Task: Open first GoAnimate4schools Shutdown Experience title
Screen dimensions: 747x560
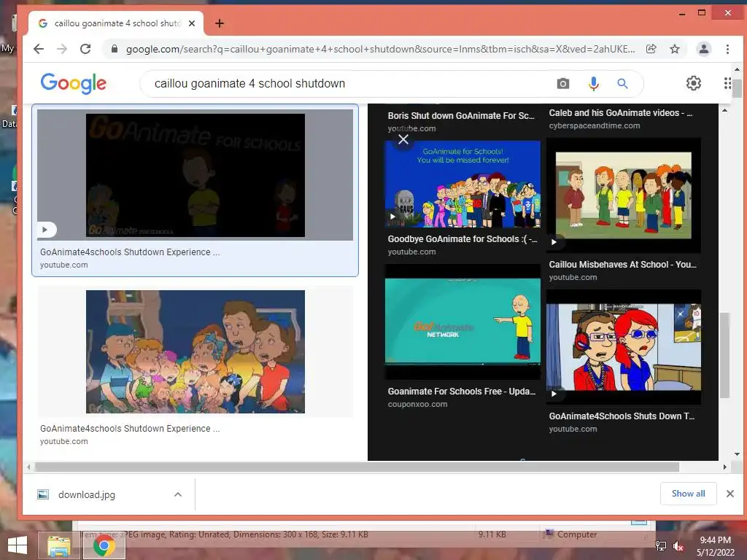Action: (x=130, y=252)
